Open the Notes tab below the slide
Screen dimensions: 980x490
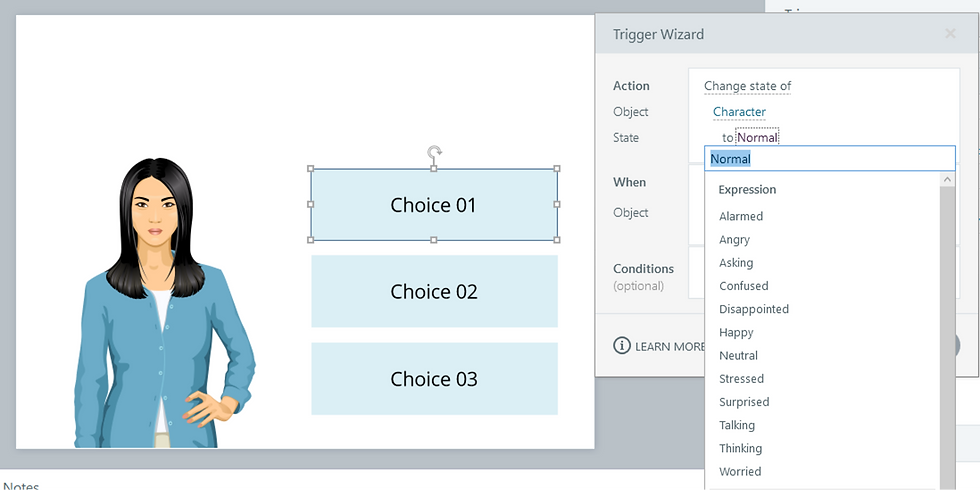tap(21, 486)
